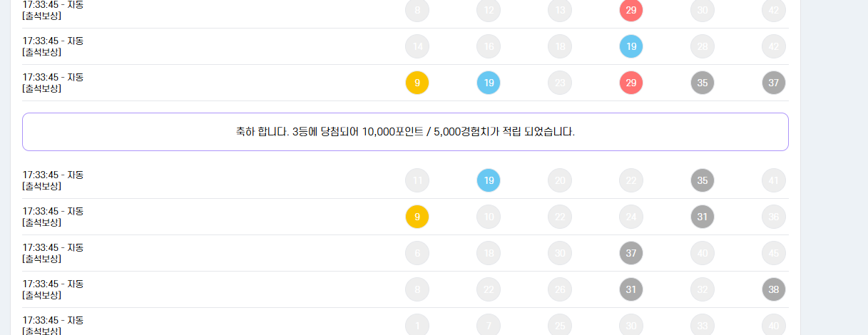This screenshot has height=335, width=868.
Task: Click the 출석보상 label left of ball 11
Action: pos(42,187)
